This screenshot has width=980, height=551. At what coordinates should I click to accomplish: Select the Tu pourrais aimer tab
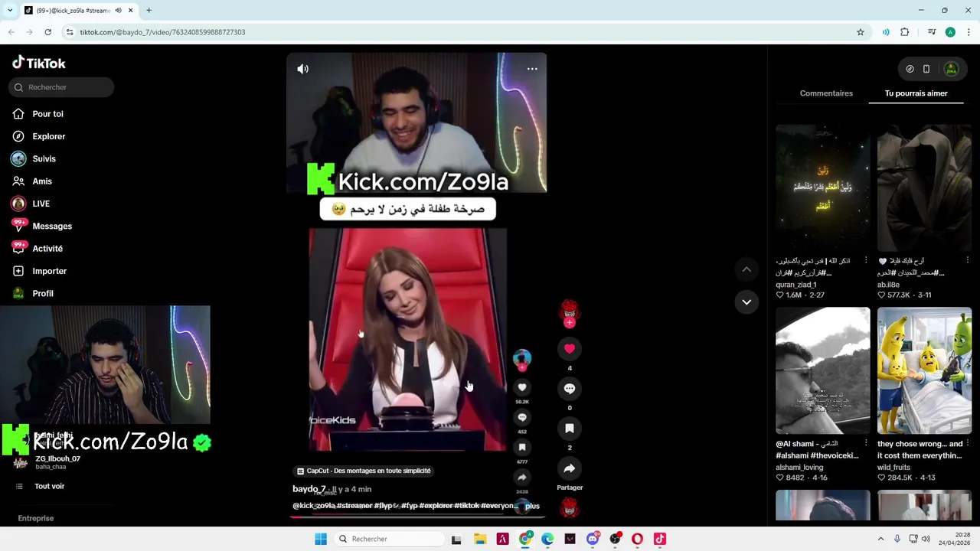(x=916, y=93)
